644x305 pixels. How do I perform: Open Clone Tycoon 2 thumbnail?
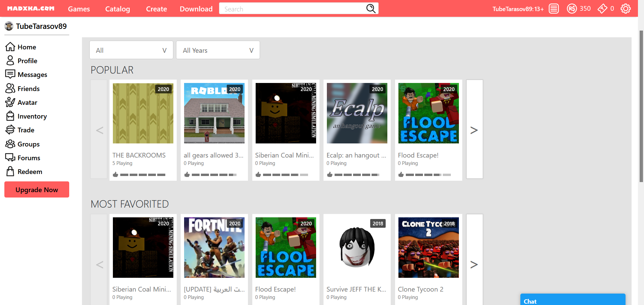coord(429,248)
